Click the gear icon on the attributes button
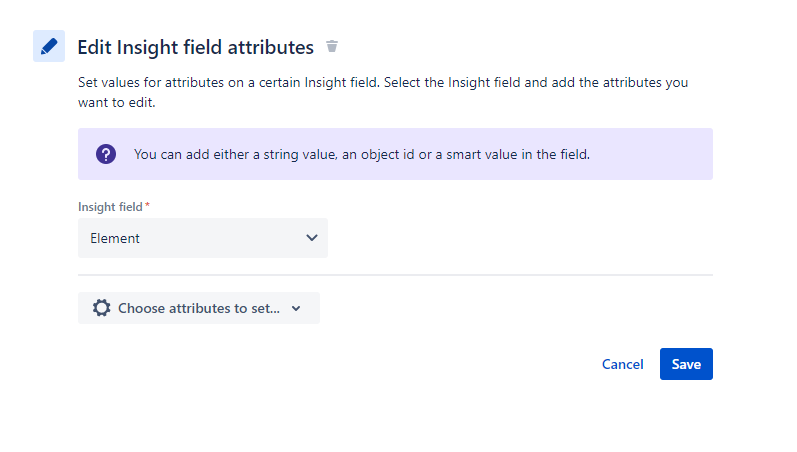The height and width of the screenshot is (452, 797). click(101, 308)
